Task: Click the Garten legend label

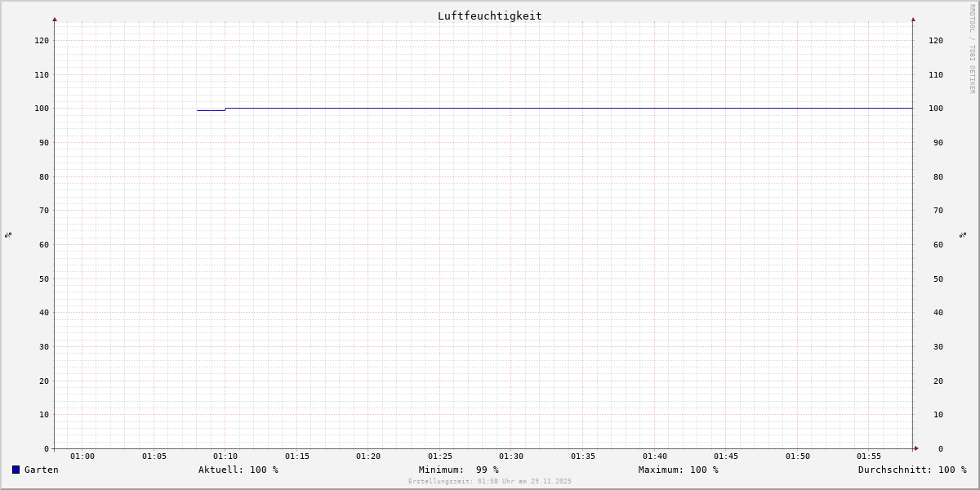Action: (x=42, y=470)
